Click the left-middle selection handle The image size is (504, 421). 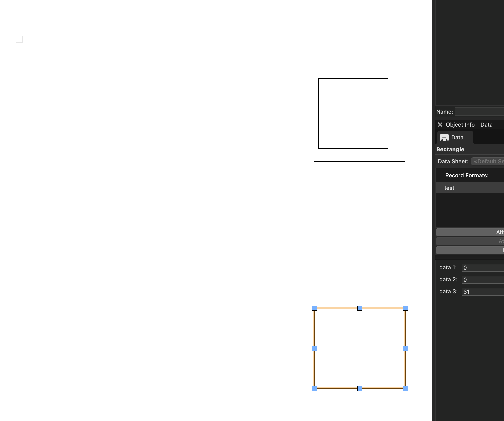coord(314,348)
